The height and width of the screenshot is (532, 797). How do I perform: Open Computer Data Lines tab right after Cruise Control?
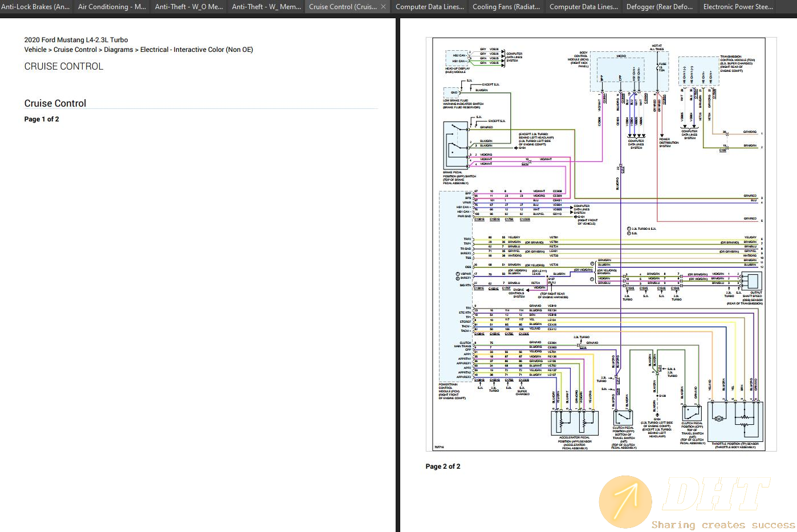429,7
